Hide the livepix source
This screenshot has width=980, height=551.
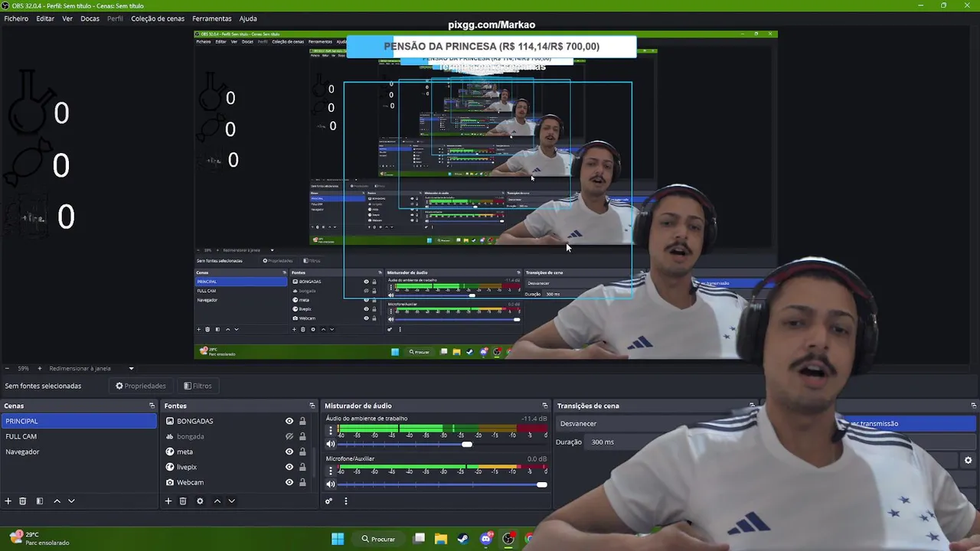289,467
